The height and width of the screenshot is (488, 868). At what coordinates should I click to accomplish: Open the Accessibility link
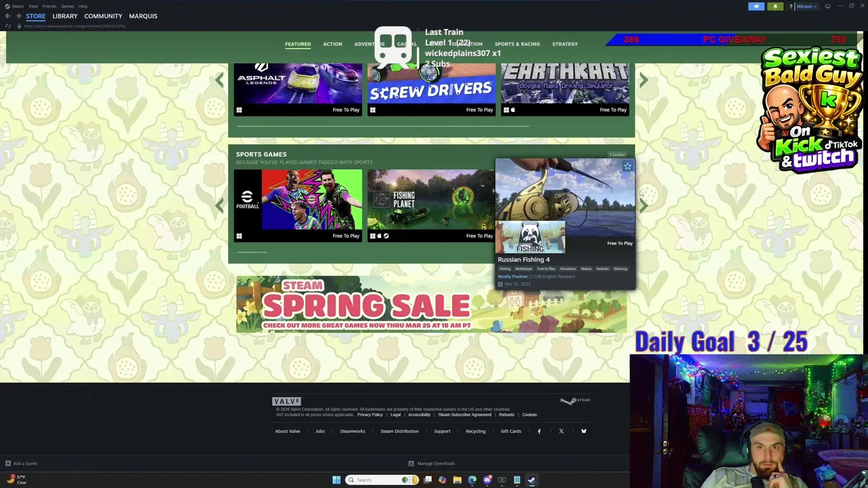tap(419, 415)
